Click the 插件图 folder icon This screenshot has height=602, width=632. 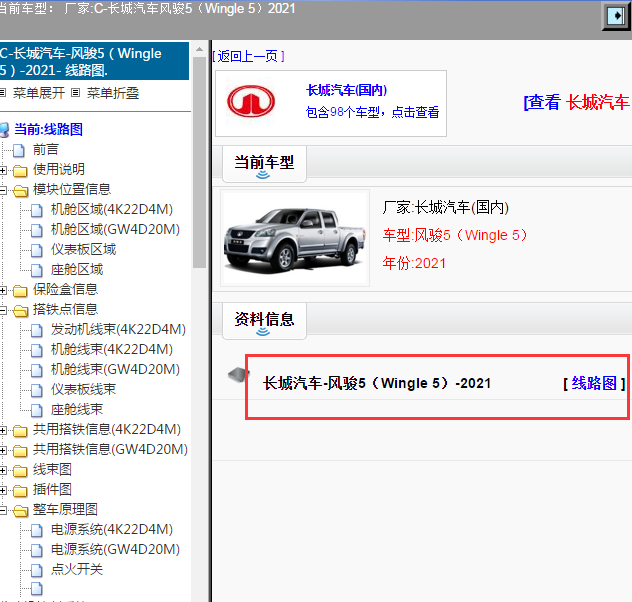(x=20, y=490)
